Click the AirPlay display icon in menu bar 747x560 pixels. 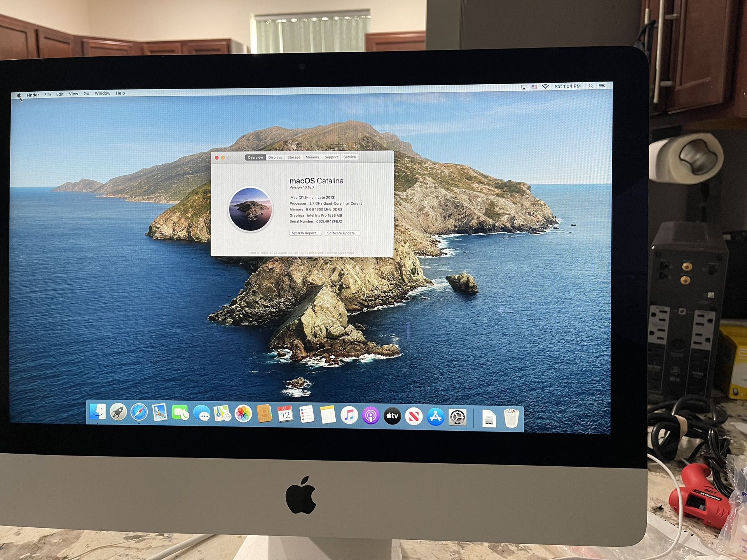click(x=524, y=87)
